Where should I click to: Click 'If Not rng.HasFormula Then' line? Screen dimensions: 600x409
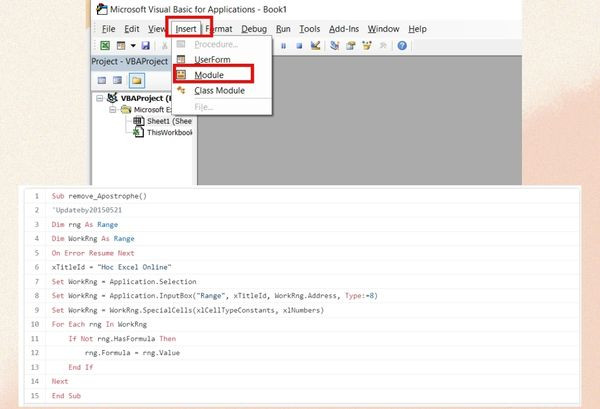[122, 339]
